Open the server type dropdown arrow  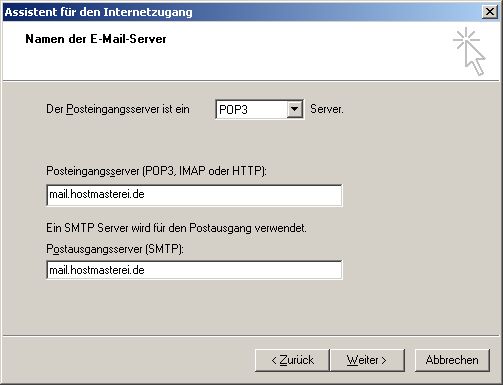point(294,109)
